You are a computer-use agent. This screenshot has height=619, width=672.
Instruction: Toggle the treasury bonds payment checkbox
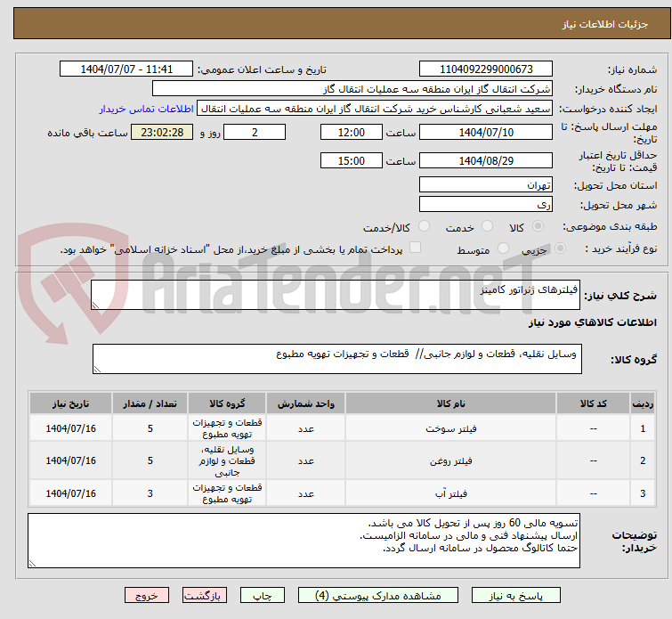click(414, 249)
